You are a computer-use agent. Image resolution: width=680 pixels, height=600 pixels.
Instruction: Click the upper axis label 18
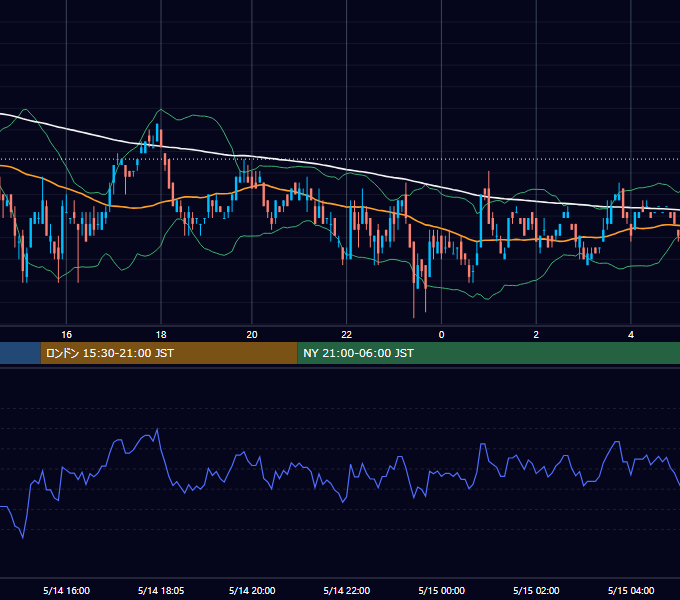(x=161, y=335)
